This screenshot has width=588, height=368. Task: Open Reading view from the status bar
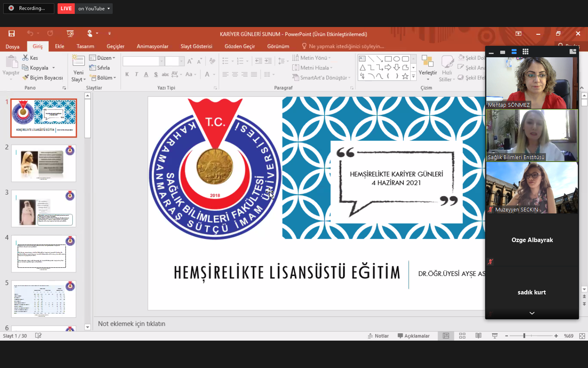coord(478,336)
